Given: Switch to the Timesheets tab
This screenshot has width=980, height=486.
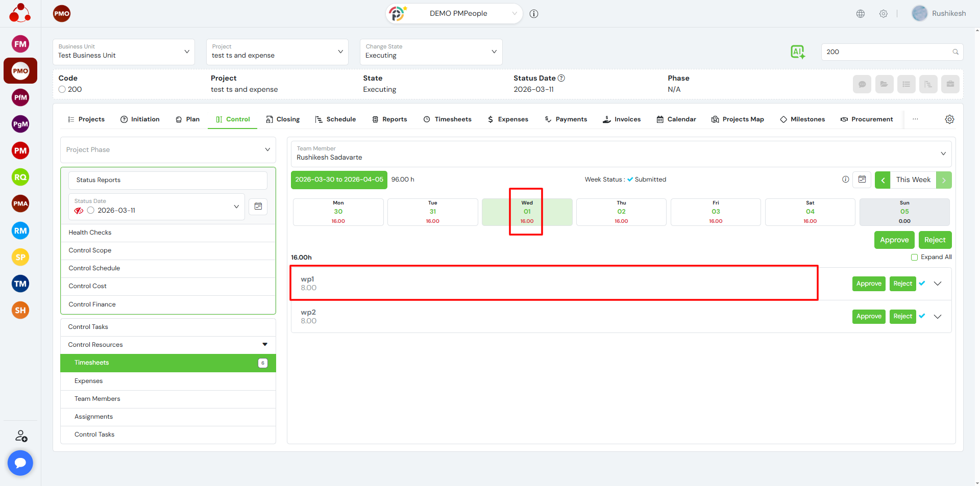Looking at the screenshot, I should (x=448, y=119).
